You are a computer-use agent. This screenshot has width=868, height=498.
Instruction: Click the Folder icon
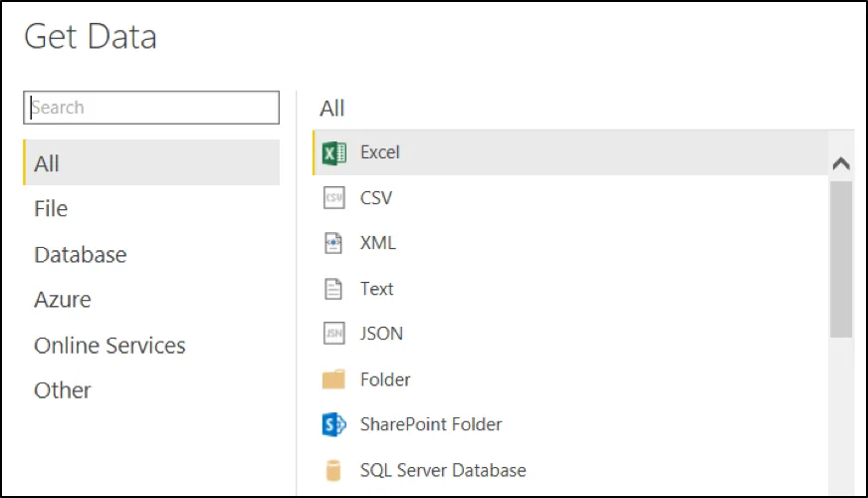333,379
